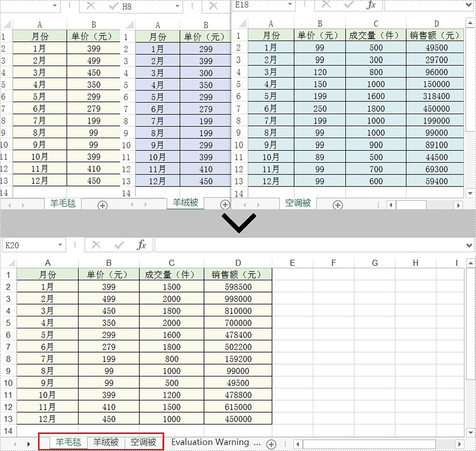476x451 pixels.
Task: Select all cells in the 羊绒被 window
Action: pos(129,25)
